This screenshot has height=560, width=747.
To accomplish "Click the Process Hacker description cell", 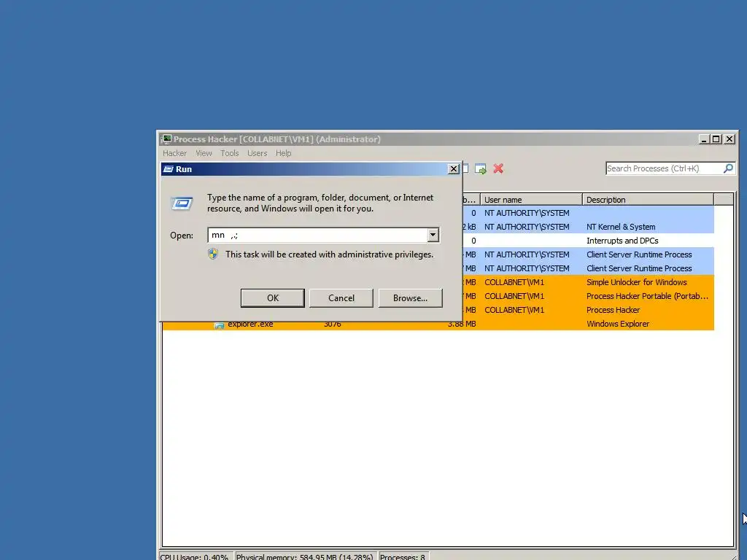I will pos(613,310).
